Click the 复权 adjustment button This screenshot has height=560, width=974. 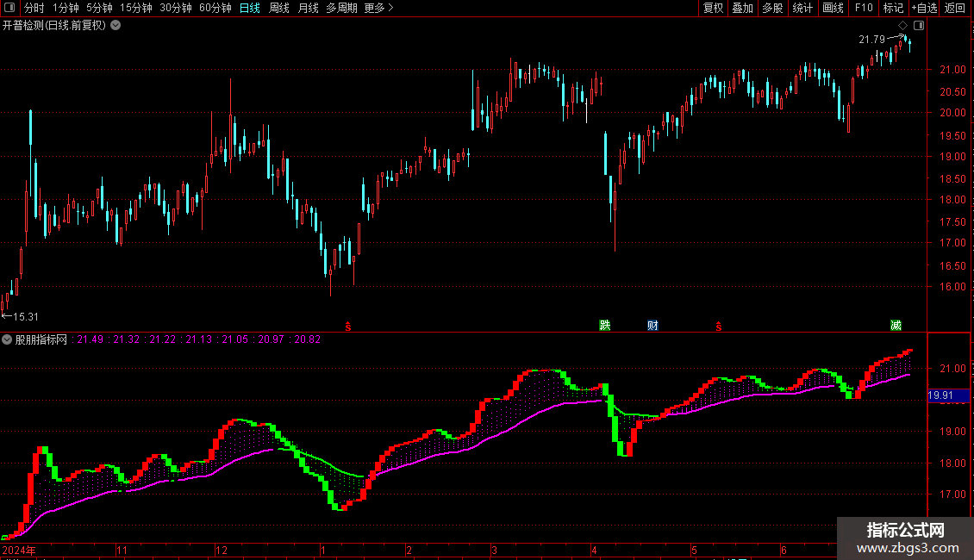tap(713, 8)
